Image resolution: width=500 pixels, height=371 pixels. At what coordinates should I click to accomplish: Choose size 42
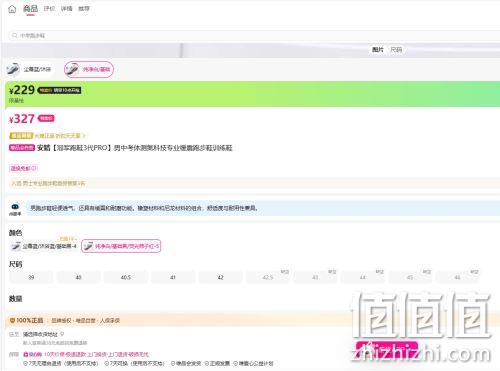220,277
